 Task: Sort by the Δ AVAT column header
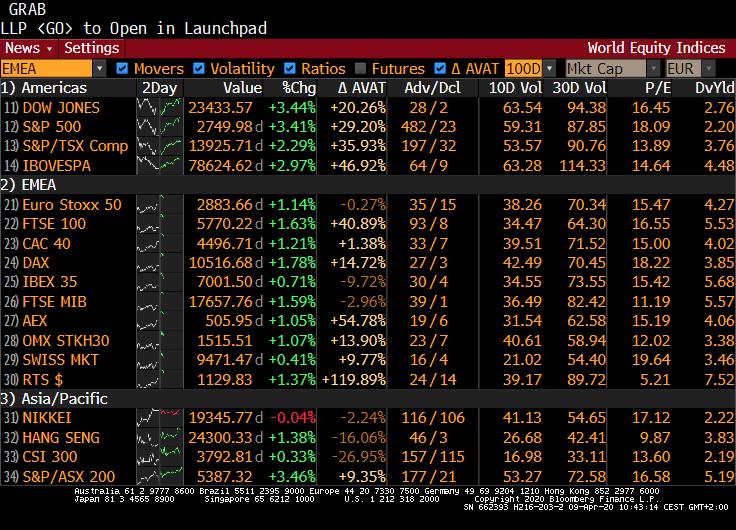(361, 88)
